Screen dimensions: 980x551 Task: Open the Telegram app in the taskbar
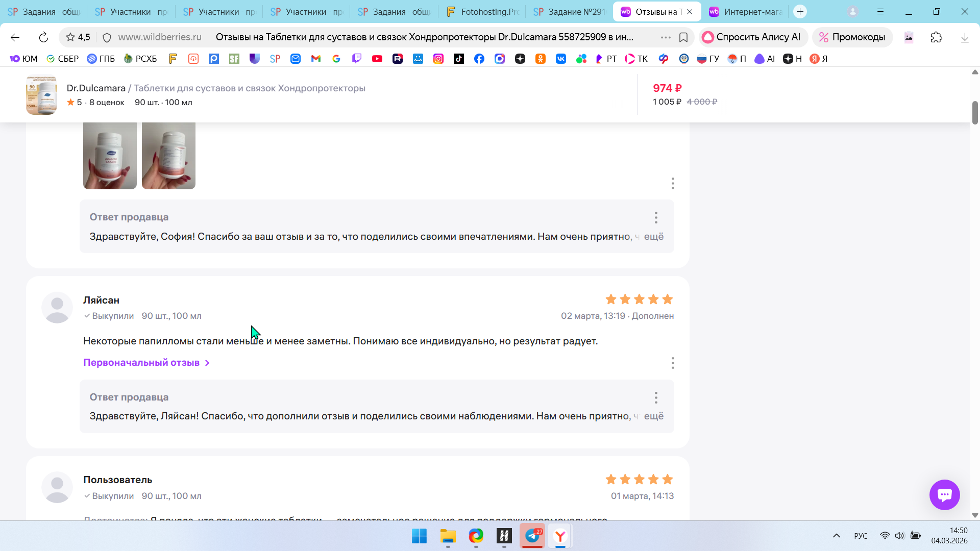[532, 536]
